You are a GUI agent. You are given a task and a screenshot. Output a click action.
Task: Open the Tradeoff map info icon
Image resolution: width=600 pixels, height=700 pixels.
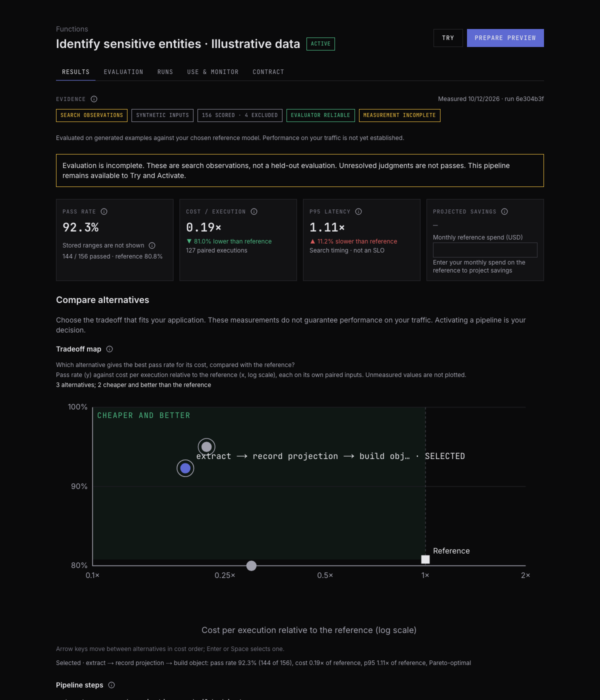pyautogui.click(x=109, y=349)
